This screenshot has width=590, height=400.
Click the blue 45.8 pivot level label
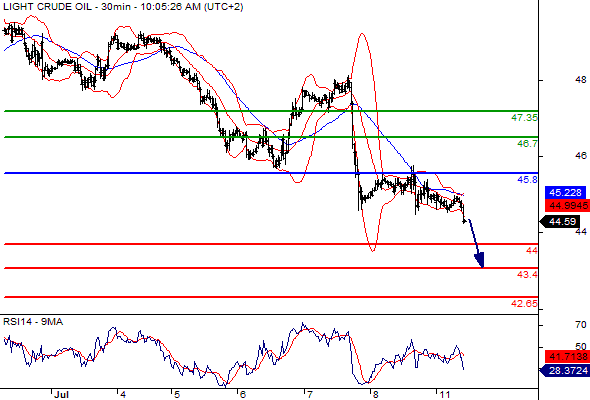[527, 179]
